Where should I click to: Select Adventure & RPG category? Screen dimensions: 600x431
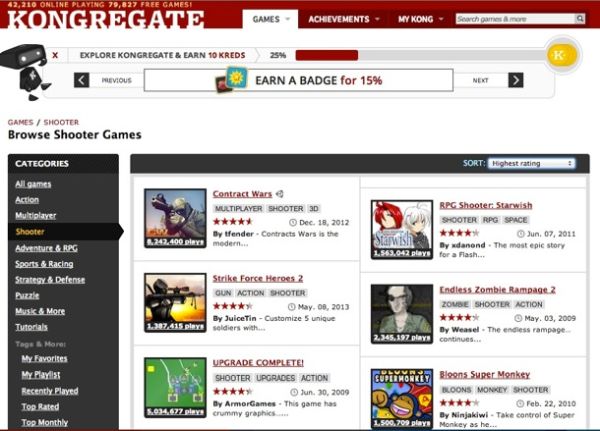[x=46, y=248]
